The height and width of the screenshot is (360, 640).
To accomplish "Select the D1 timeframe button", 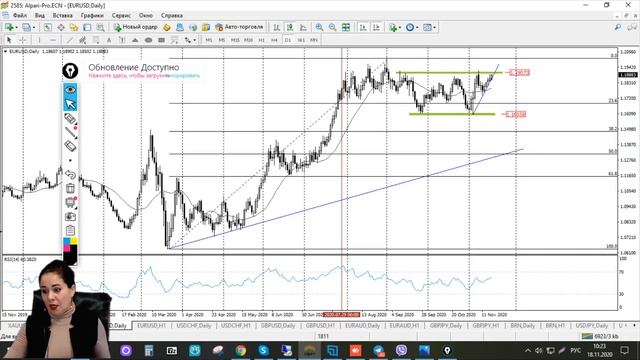I will 288,40.
